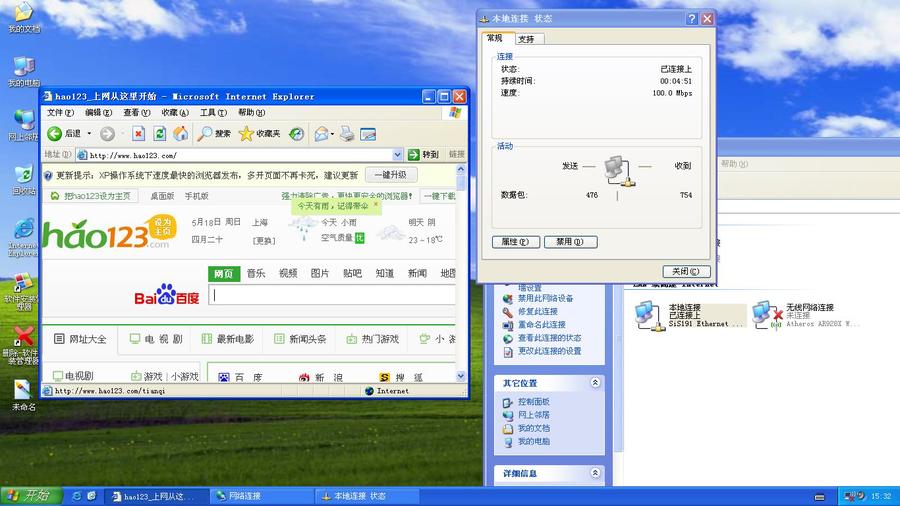Click the 重命名此连接 task link

pos(542,325)
